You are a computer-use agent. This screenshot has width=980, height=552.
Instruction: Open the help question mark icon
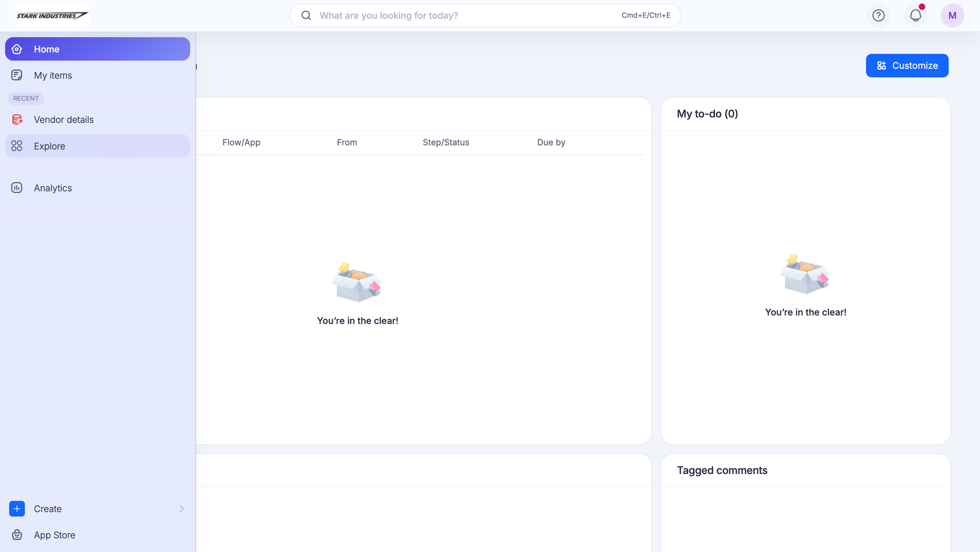coord(879,15)
